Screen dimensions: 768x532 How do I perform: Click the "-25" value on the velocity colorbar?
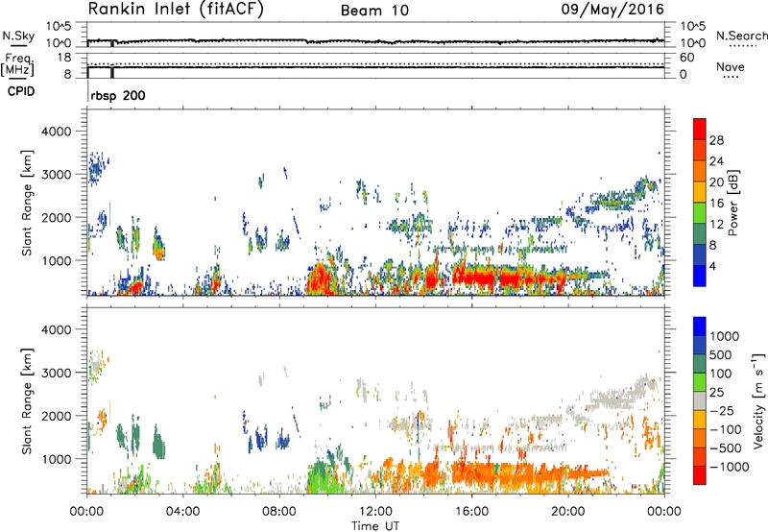click(722, 410)
